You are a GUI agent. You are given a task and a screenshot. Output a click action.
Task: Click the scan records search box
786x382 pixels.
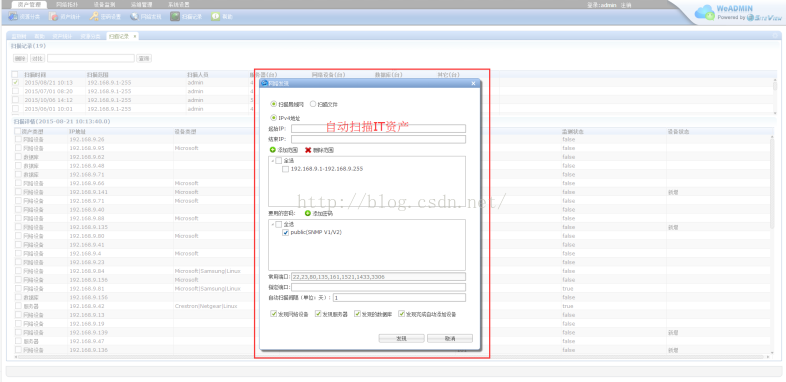tap(91, 59)
